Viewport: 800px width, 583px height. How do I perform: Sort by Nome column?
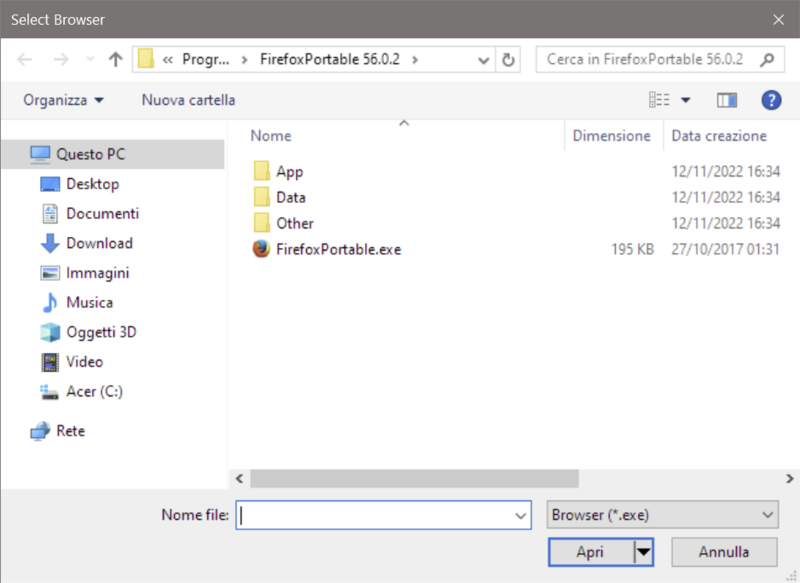pos(271,136)
